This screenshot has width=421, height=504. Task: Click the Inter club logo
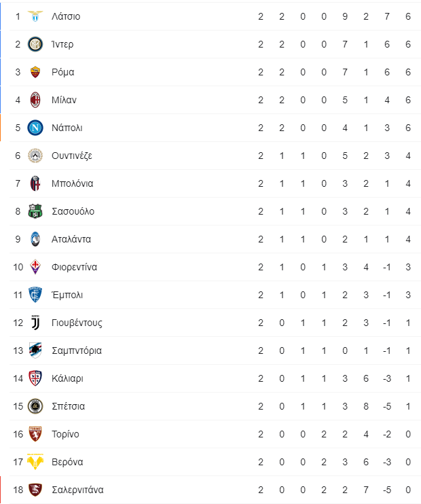pos(35,44)
